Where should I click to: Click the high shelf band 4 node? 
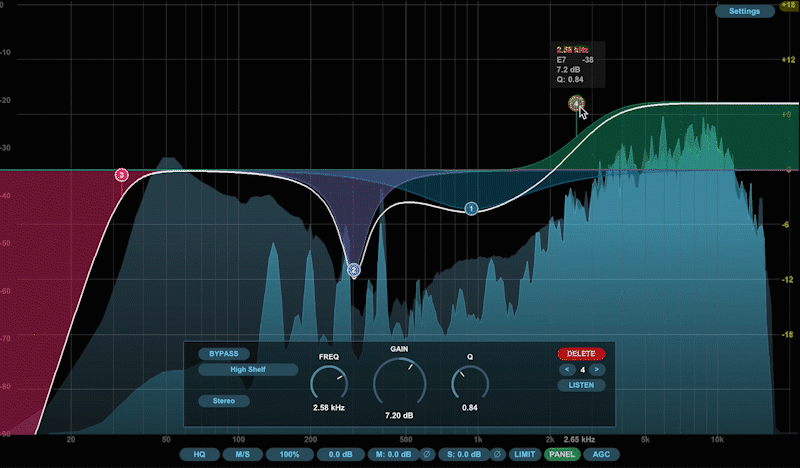tap(576, 102)
